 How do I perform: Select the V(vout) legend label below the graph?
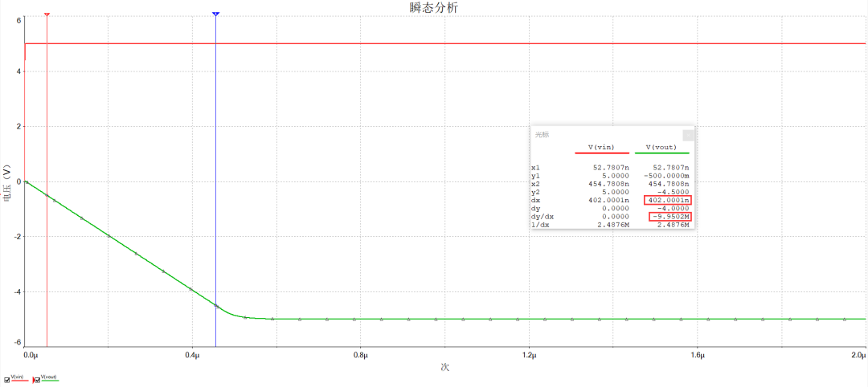[49, 377]
